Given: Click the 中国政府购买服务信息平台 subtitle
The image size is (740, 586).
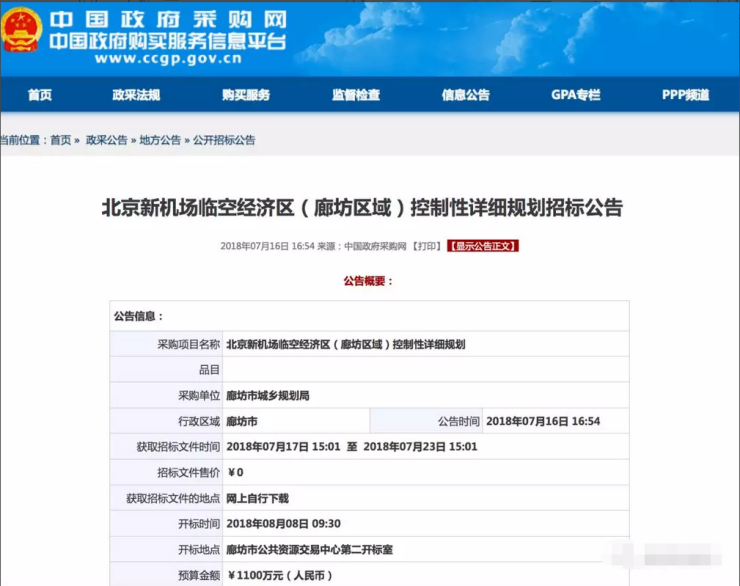Looking at the screenshot, I should pyautogui.click(x=168, y=42).
